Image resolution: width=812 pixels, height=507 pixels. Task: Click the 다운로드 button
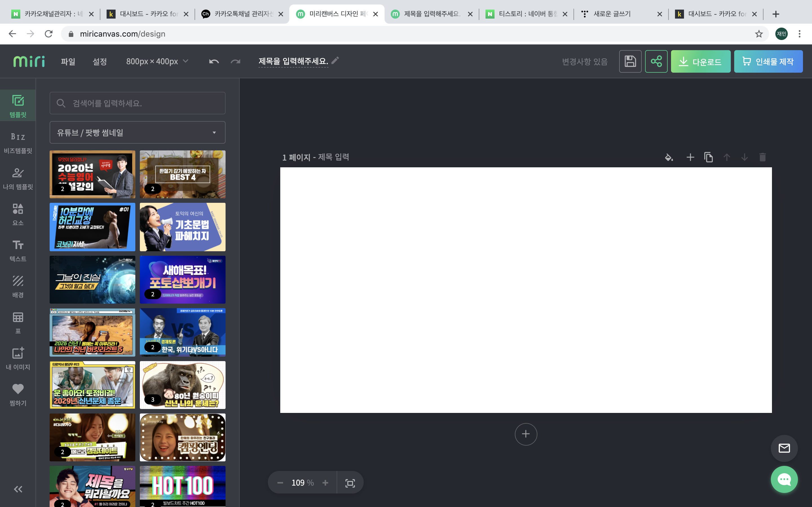pyautogui.click(x=700, y=62)
